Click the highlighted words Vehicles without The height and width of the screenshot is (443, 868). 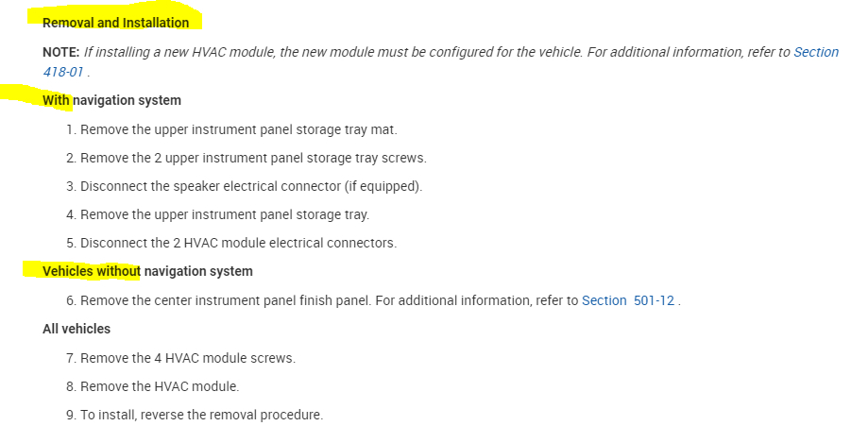pyautogui.click(x=91, y=272)
